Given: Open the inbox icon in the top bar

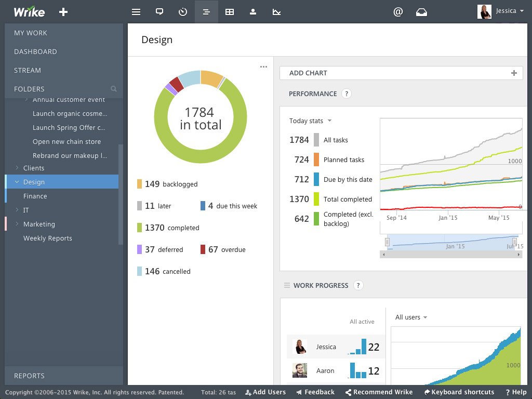Looking at the screenshot, I should (x=421, y=11).
